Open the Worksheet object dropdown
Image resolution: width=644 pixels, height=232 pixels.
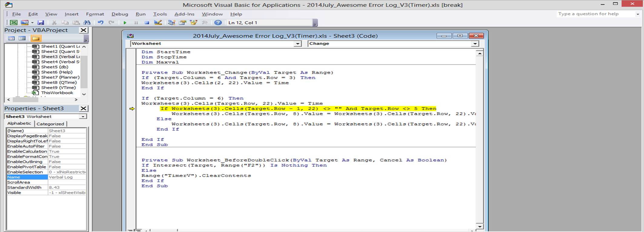(x=298, y=44)
